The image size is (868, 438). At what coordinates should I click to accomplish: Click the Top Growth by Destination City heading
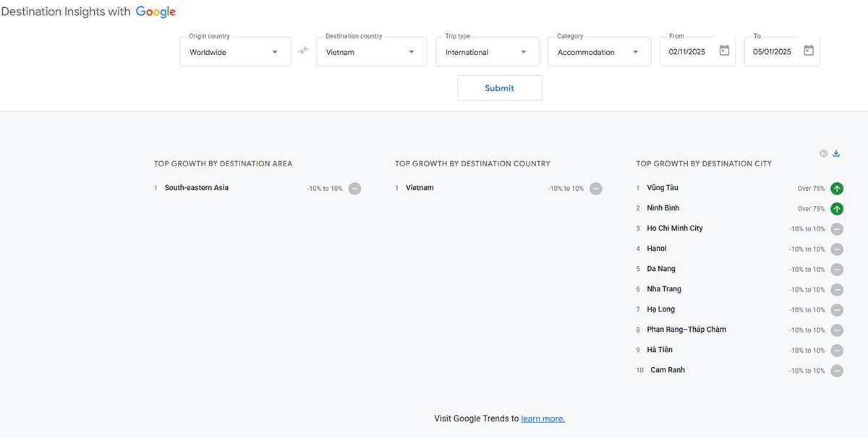(704, 164)
